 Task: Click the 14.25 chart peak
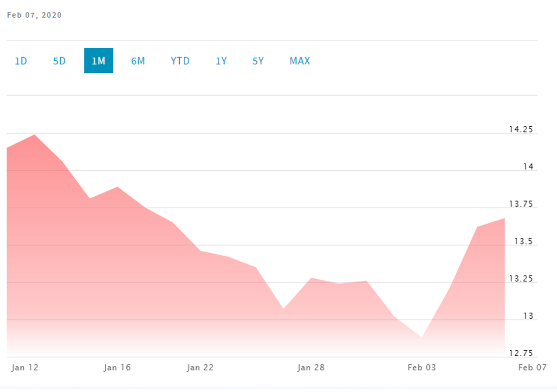(x=34, y=135)
